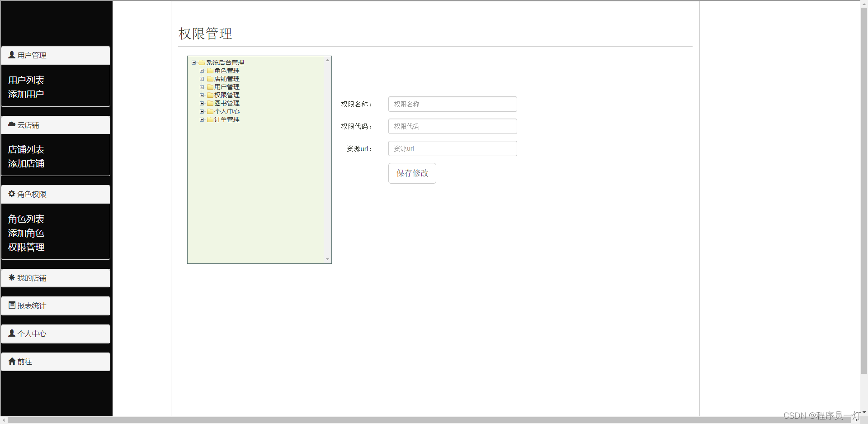
Task: Select 用户管理 label in tree
Action: 227,87
